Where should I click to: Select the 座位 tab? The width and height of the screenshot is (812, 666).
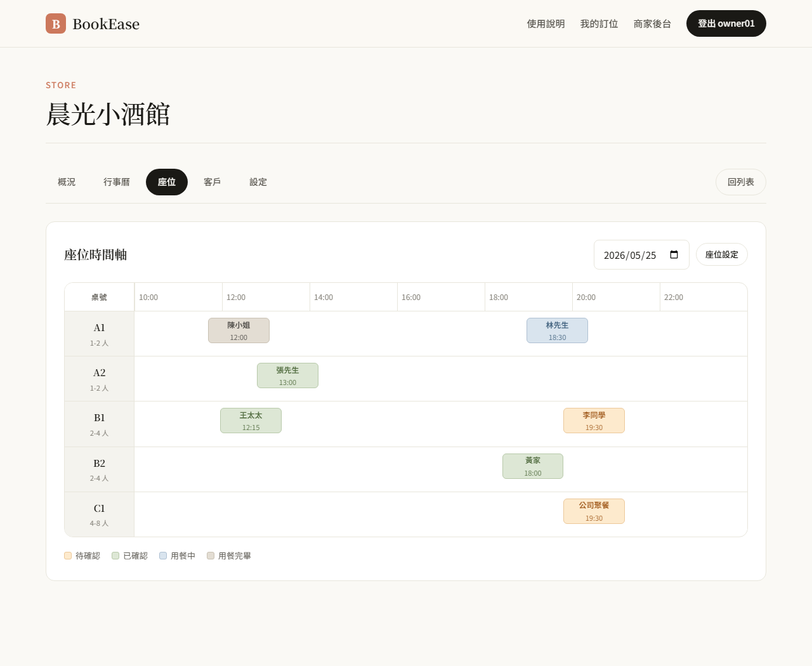tap(167, 182)
